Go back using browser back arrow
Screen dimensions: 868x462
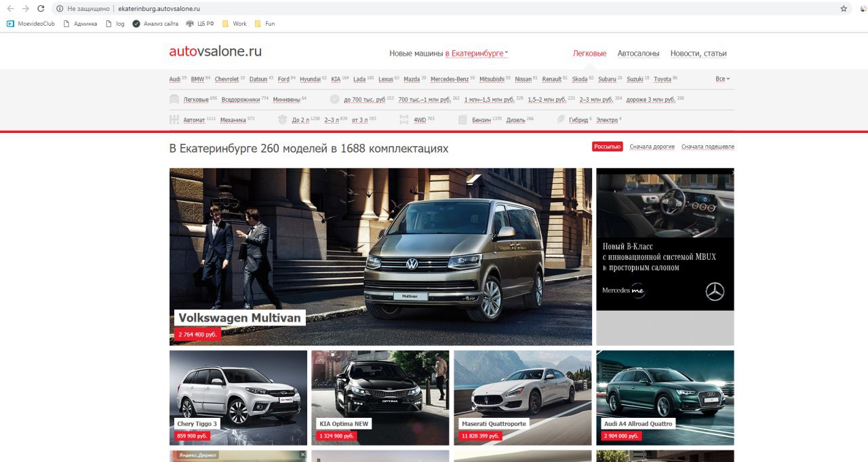(x=10, y=9)
